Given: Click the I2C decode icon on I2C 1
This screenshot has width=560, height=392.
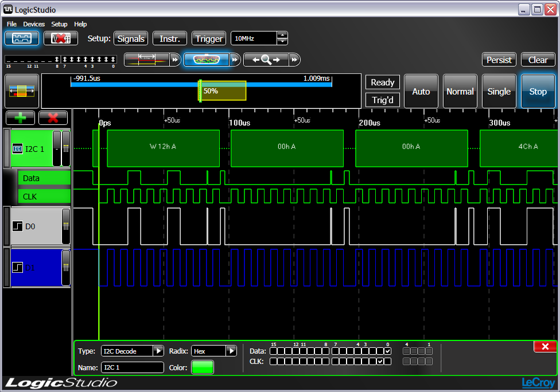Looking at the screenshot, I should 17,149.
